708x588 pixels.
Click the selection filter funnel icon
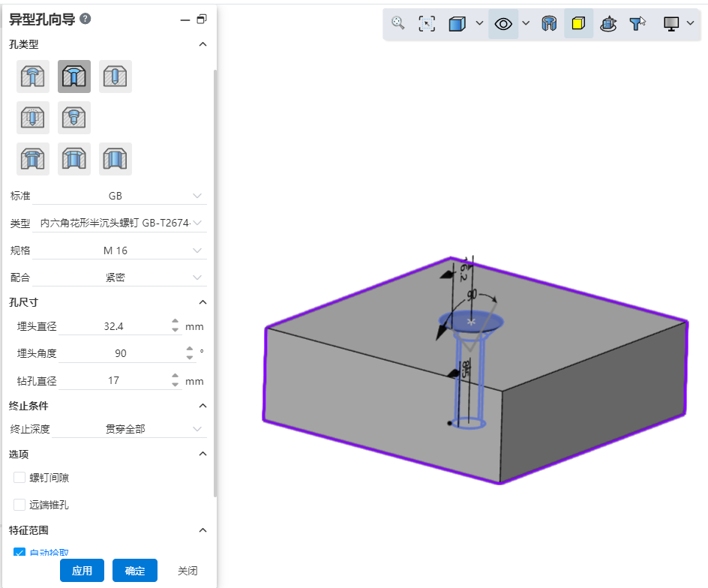tap(637, 23)
